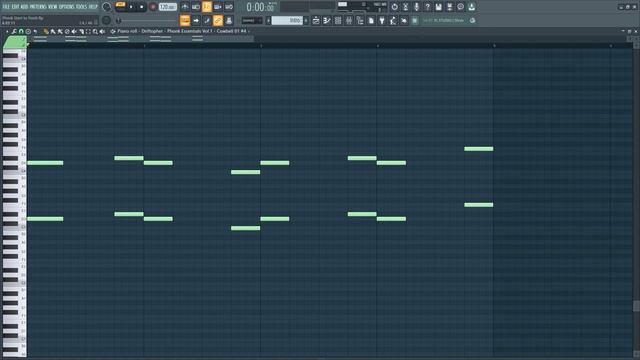Click the page-shaped project icon
Screen dimensions: 640x360
pyautogui.click(x=371, y=20)
